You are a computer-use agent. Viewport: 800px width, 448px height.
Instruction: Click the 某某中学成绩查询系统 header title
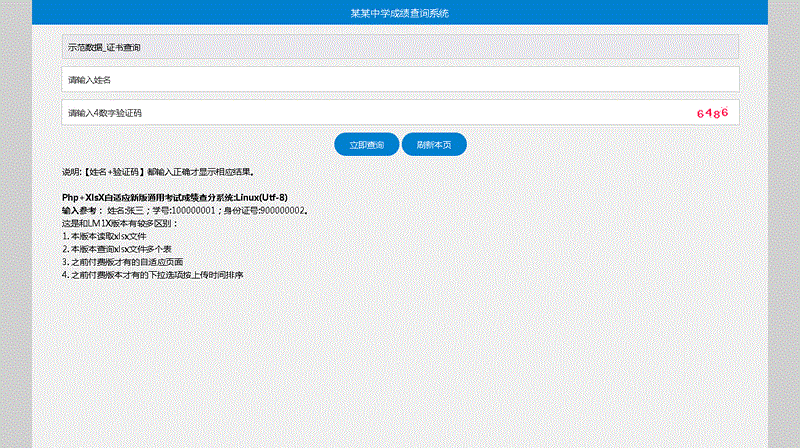[x=399, y=13]
